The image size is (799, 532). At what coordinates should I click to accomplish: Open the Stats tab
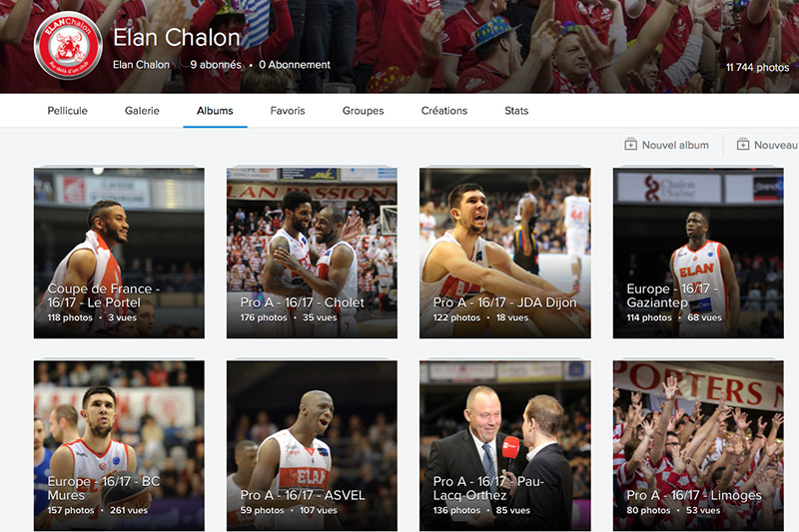point(516,111)
